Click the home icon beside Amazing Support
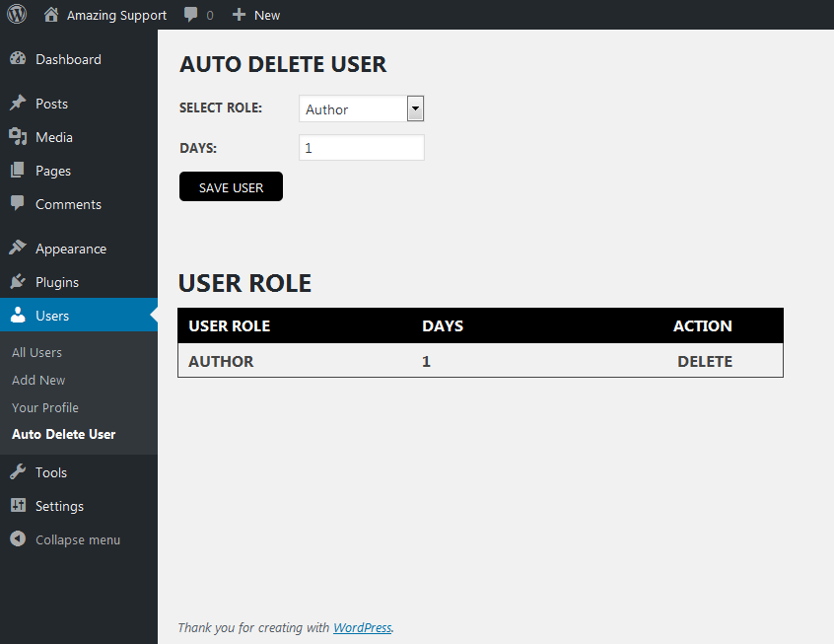The width and height of the screenshot is (834, 644). pyautogui.click(x=51, y=15)
